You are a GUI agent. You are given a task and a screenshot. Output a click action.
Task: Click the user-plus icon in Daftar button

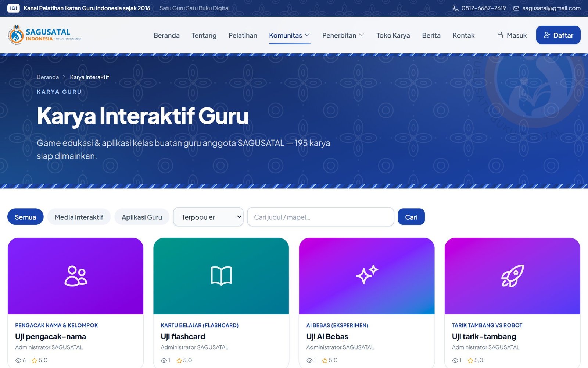point(547,35)
